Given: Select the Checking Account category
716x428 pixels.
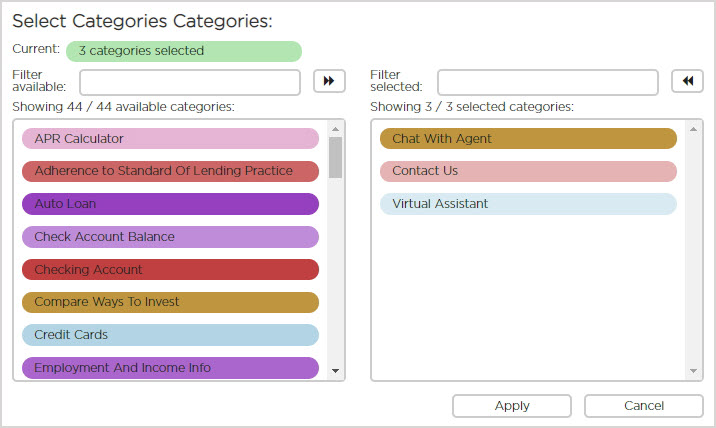Looking at the screenshot, I should [170, 270].
